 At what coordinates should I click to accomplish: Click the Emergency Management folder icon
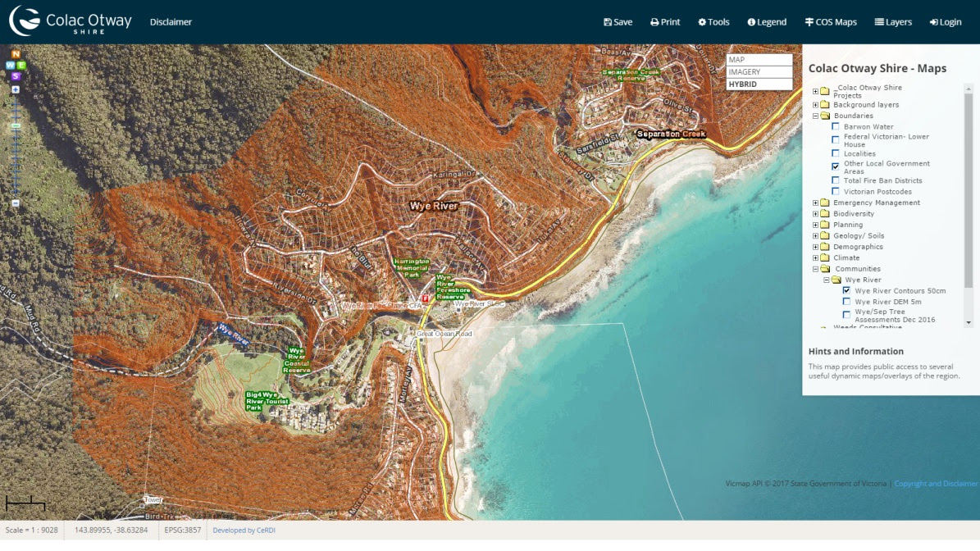point(825,203)
